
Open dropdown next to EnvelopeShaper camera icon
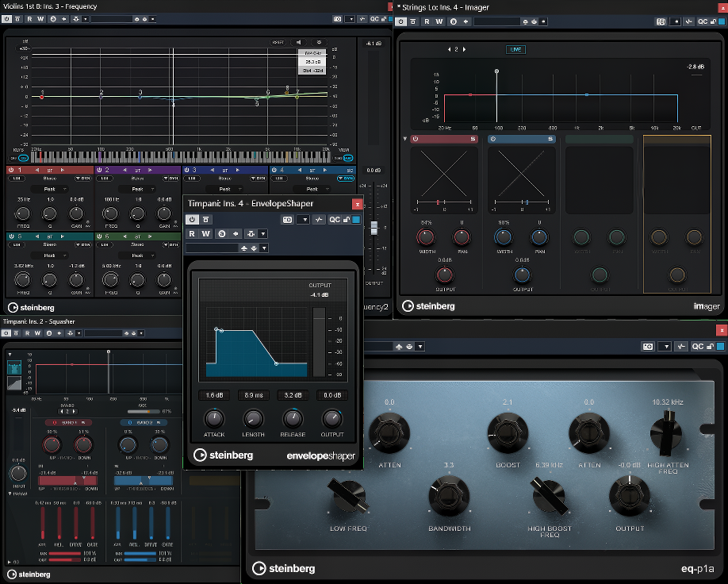[303, 219]
